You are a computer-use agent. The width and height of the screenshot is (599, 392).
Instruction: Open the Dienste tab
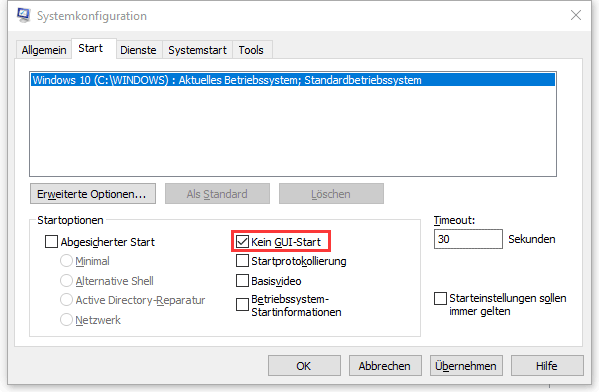point(138,50)
